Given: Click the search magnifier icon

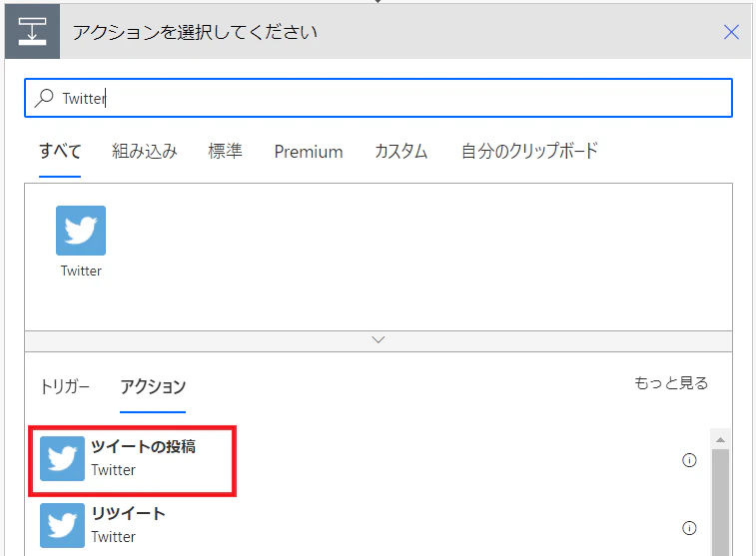Looking at the screenshot, I should pyautogui.click(x=44, y=98).
